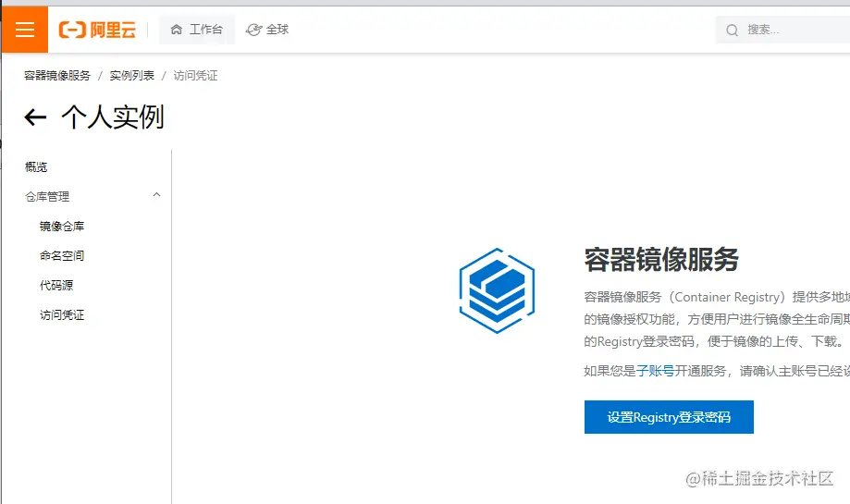Focus the 搜索 search input field
Screen dimensions: 850x504
pos(782,30)
